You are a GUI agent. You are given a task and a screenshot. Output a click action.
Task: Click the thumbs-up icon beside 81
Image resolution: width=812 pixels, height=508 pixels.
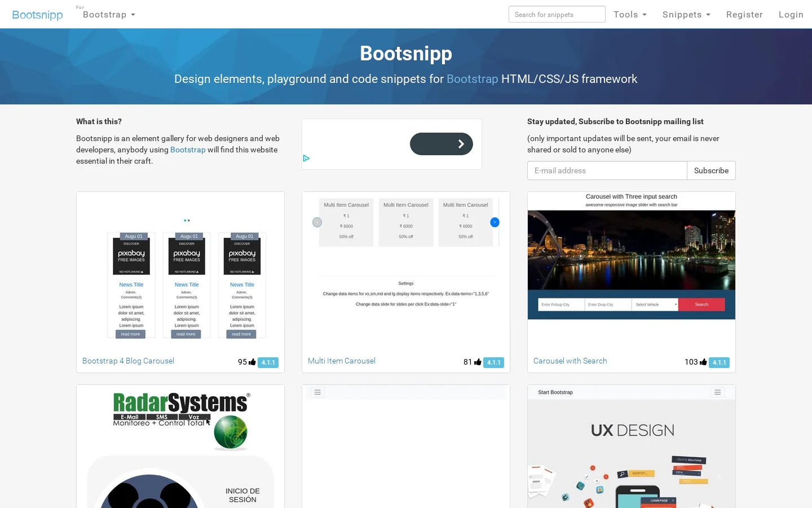click(478, 362)
